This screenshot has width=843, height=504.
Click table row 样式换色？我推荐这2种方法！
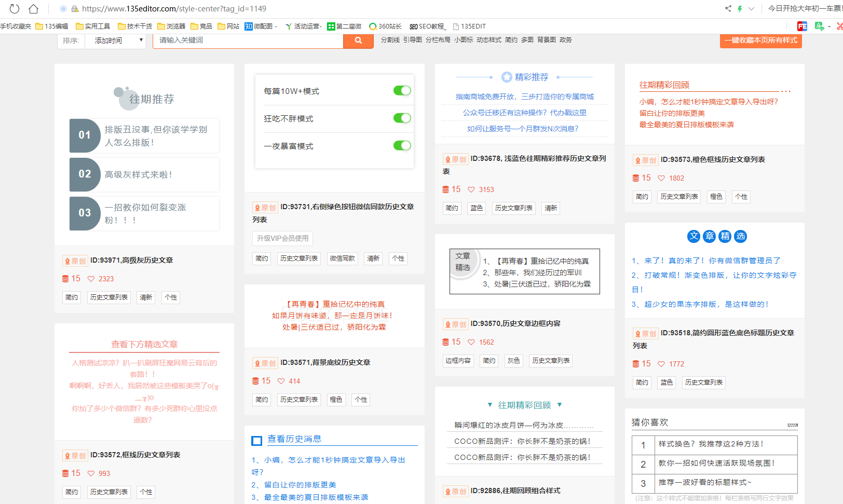714,445
